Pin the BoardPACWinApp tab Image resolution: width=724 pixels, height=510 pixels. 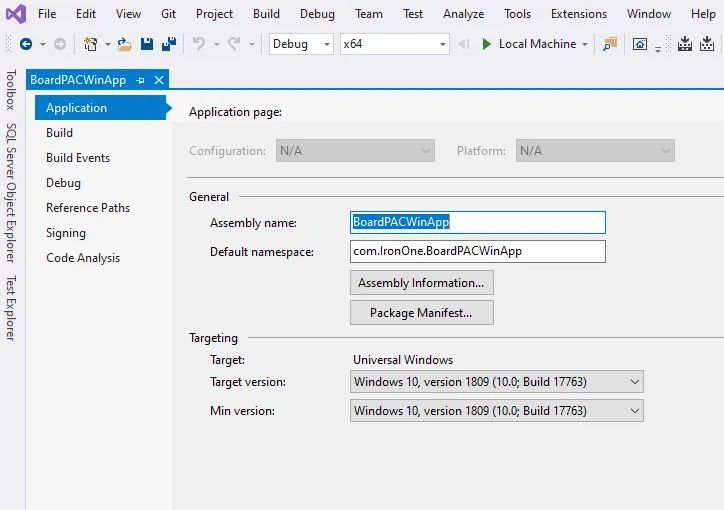(140, 80)
